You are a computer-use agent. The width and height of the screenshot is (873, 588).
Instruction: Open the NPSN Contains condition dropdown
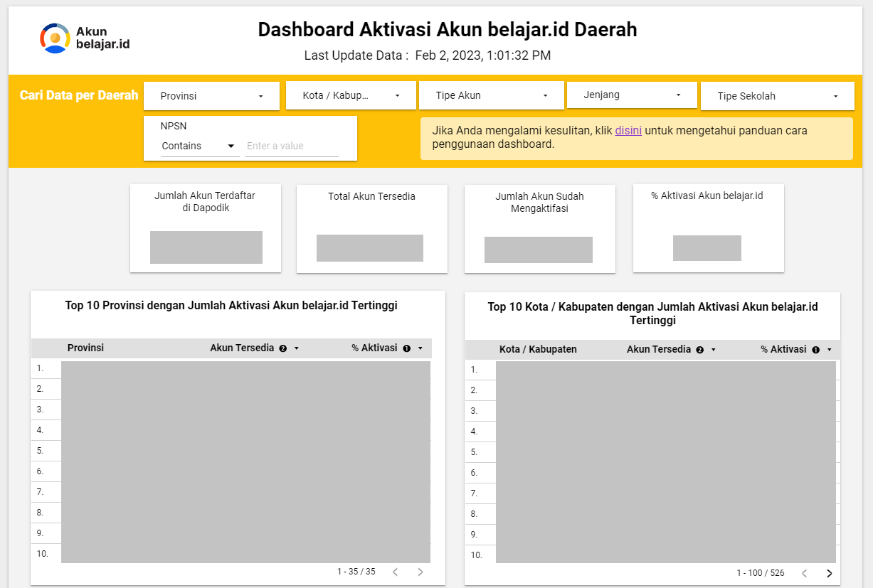coord(199,146)
